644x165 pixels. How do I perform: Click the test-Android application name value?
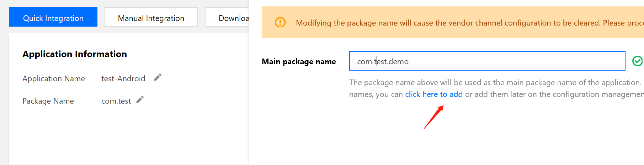point(123,78)
